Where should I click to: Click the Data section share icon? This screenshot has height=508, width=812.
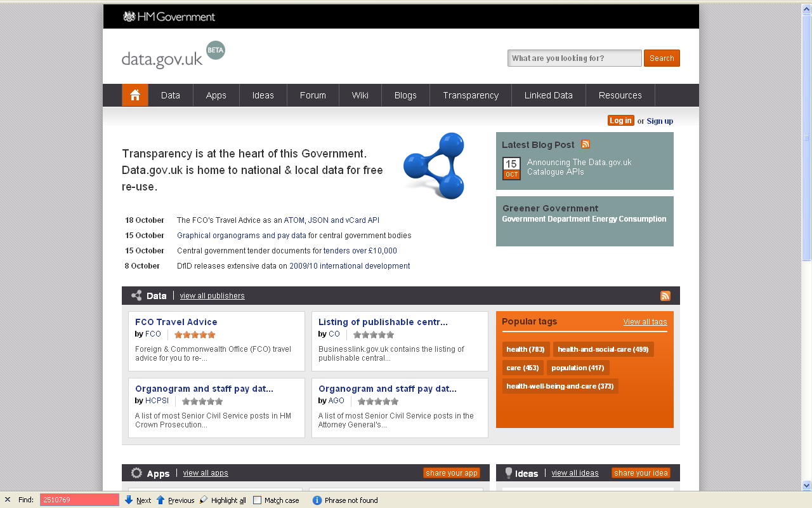pyautogui.click(x=136, y=296)
